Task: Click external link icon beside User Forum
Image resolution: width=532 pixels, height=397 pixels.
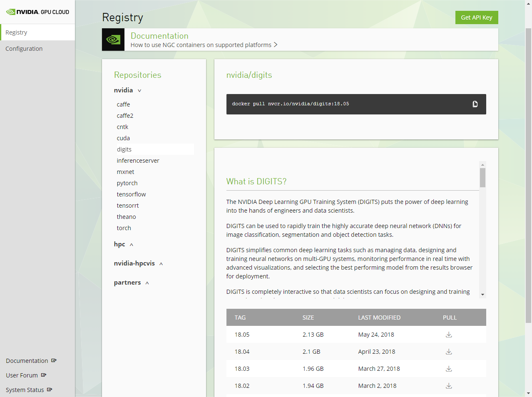Action: point(44,375)
